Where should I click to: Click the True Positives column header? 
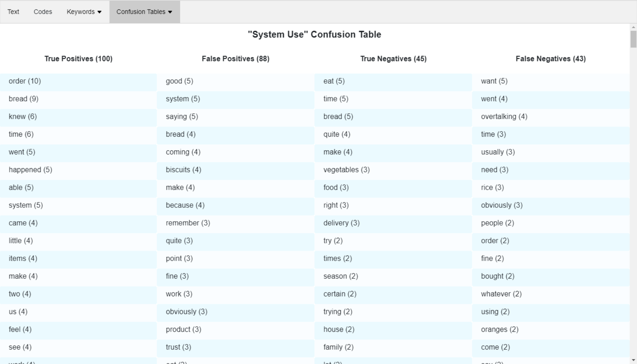click(x=78, y=59)
